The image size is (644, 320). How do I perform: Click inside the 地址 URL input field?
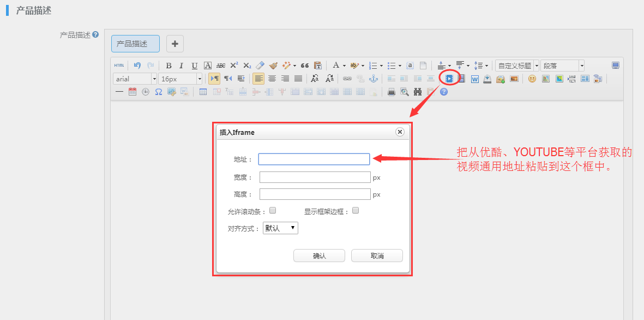click(314, 158)
